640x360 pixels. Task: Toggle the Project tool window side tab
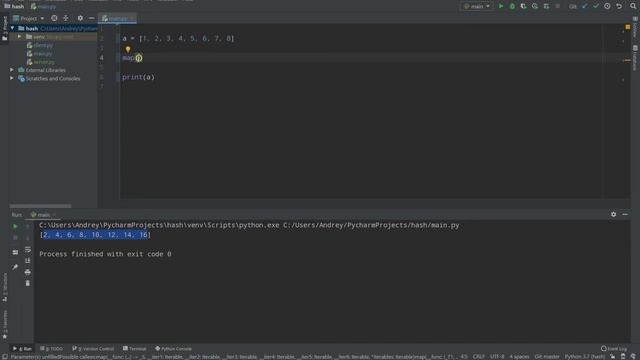(x=4, y=28)
